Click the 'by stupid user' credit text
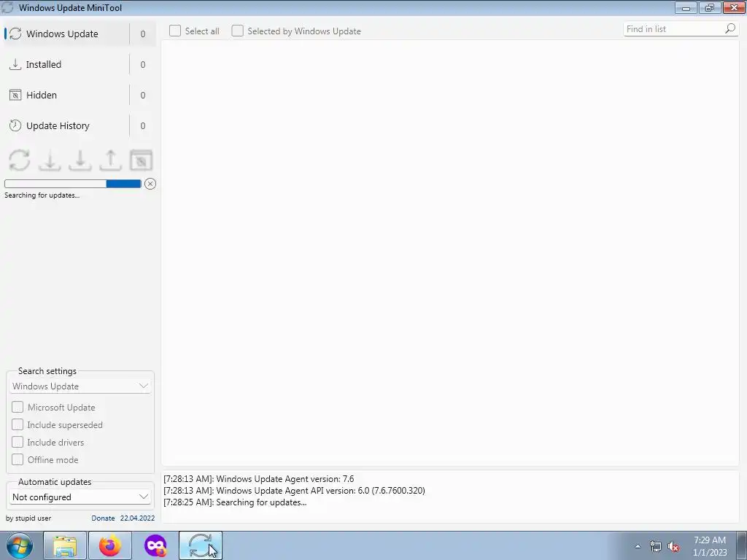 click(28, 518)
